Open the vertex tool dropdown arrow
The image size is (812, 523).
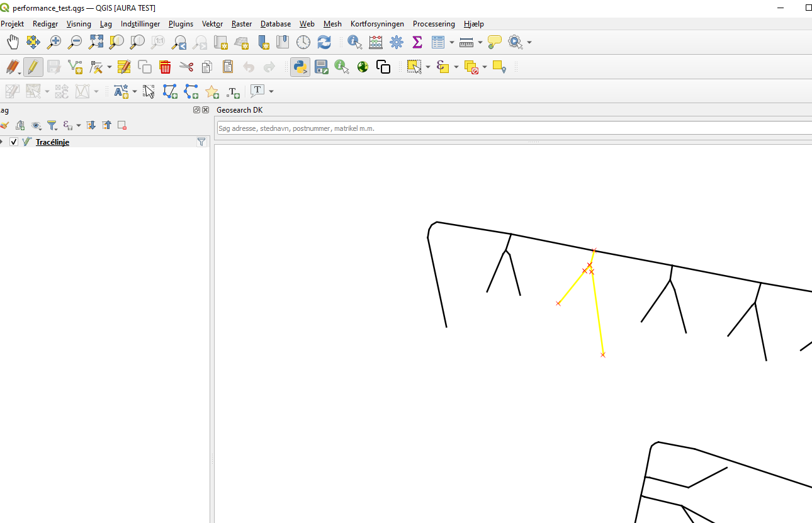click(110, 67)
